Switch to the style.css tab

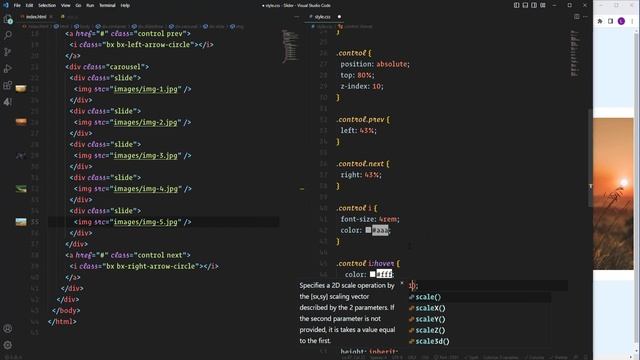coord(322,17)
